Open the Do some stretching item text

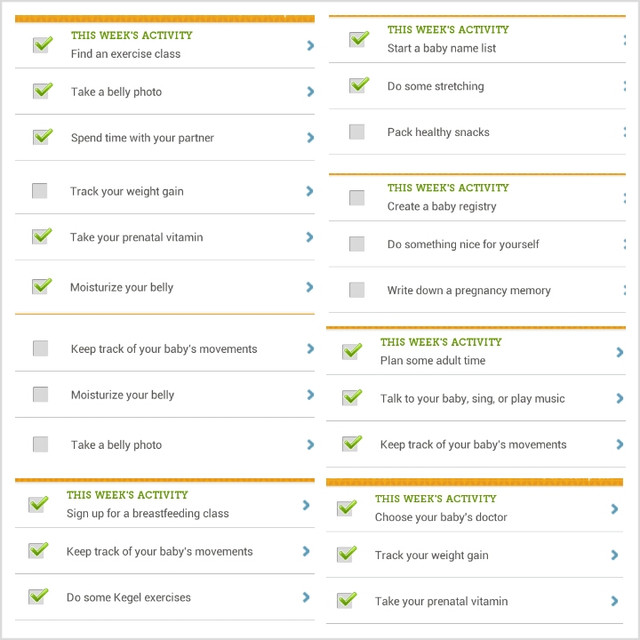(436, 86)
